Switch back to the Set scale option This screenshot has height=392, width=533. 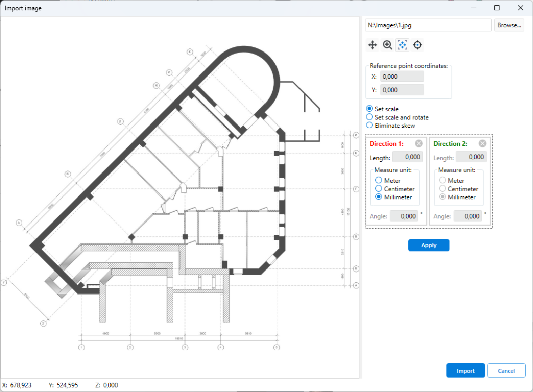(x=369, y=109)
